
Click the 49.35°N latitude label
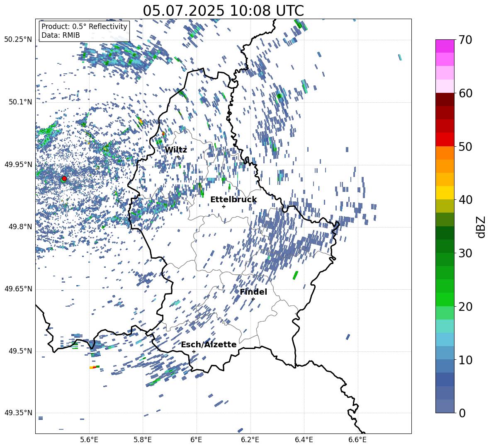[18, 413]
